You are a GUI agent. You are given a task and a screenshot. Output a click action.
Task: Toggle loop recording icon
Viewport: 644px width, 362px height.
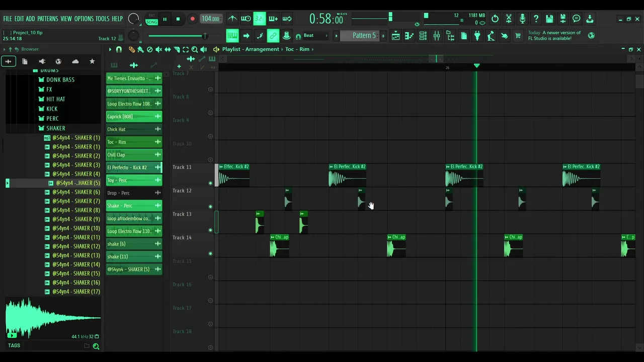pyautogui.click(x=287, y=19)
